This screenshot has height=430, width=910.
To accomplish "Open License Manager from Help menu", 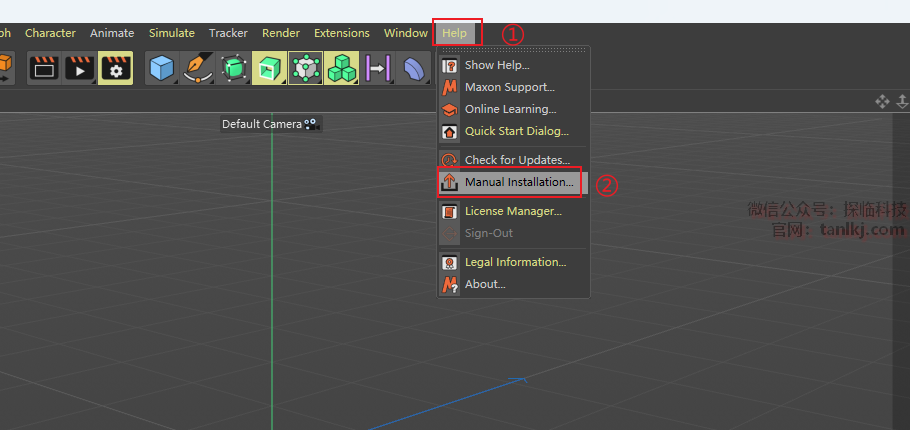I will (x=512, y=211).
